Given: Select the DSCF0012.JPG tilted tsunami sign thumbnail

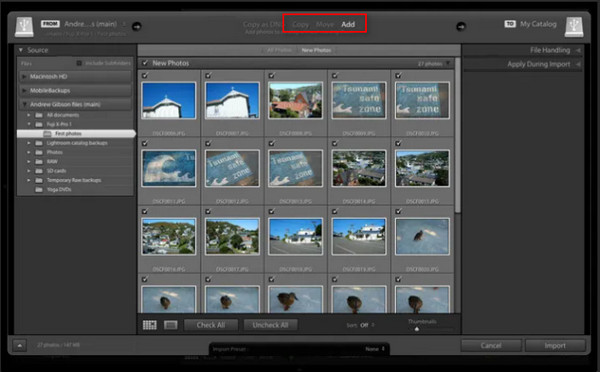Looking at the screenshot, I should (x=232, y=168).
